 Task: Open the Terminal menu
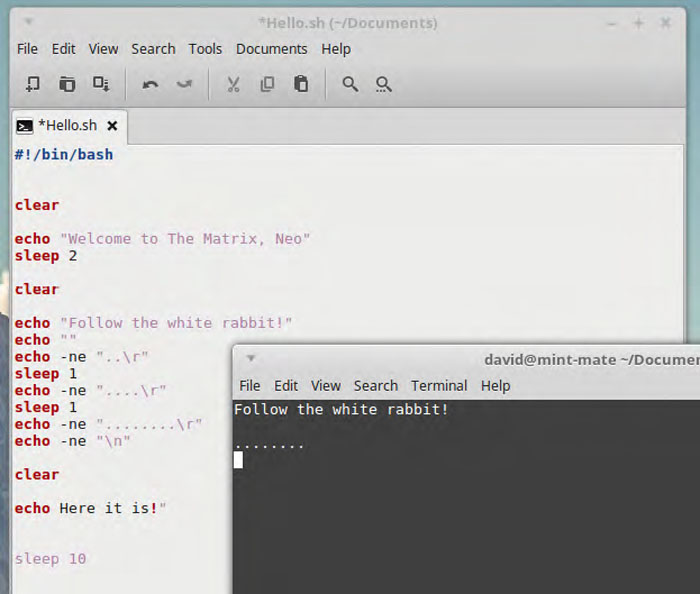coord(439,386)
